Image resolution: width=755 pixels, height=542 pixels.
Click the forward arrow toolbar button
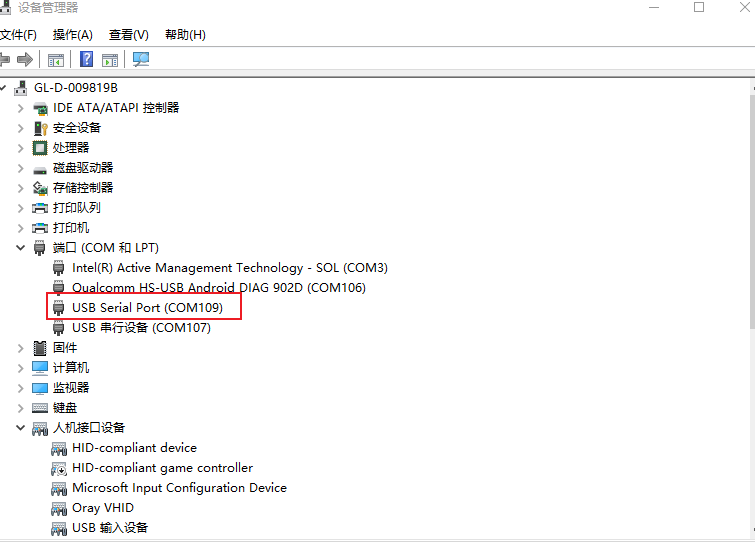(25, 60)
